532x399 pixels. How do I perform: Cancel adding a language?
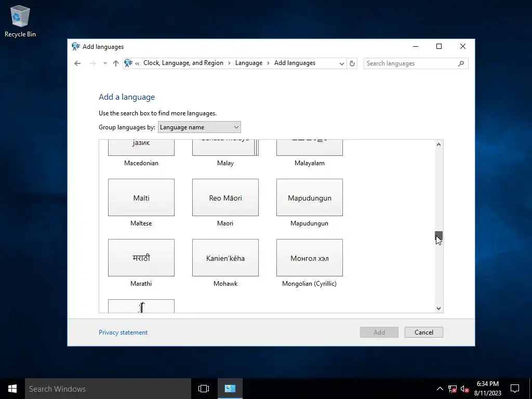424,332
